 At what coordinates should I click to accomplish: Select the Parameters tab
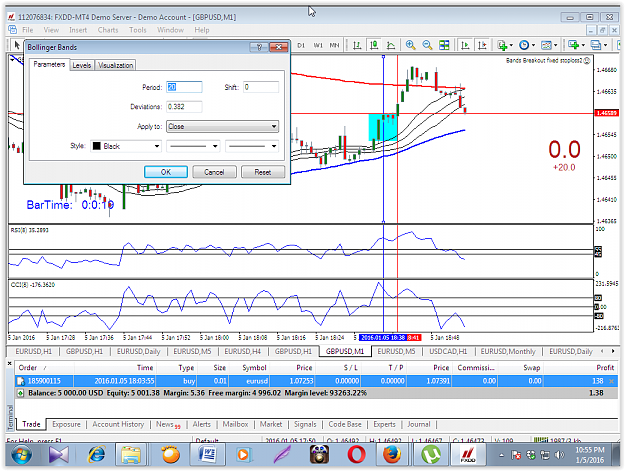pos(49,64)
